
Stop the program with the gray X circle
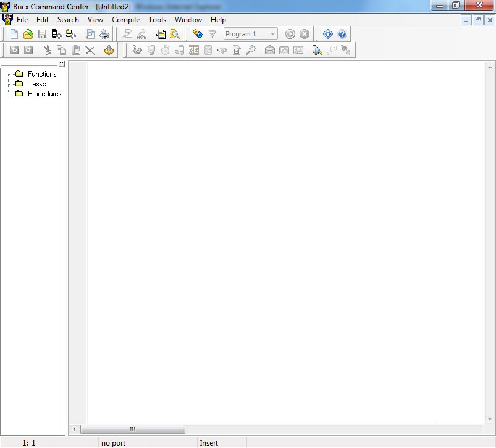pos(305,34)
